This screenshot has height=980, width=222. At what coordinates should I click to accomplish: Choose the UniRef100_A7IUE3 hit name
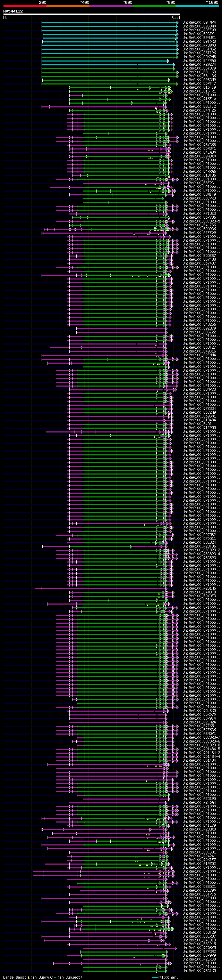click(199, 214)
